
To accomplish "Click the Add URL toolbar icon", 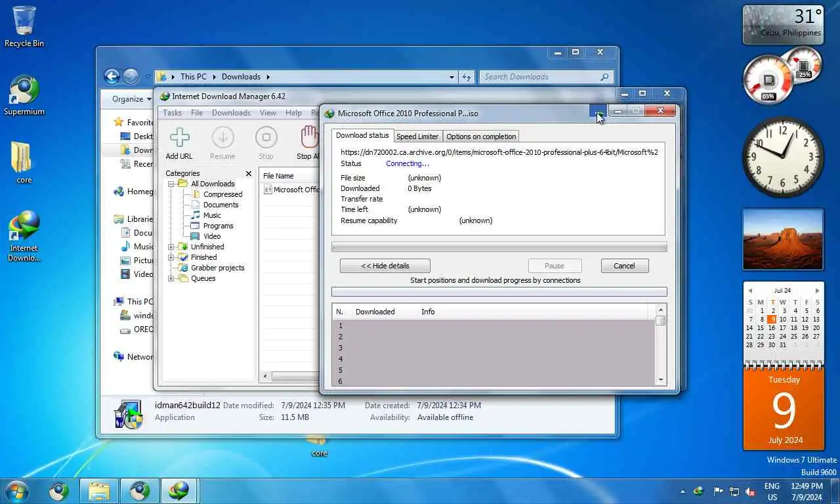I will coord(179,143).
